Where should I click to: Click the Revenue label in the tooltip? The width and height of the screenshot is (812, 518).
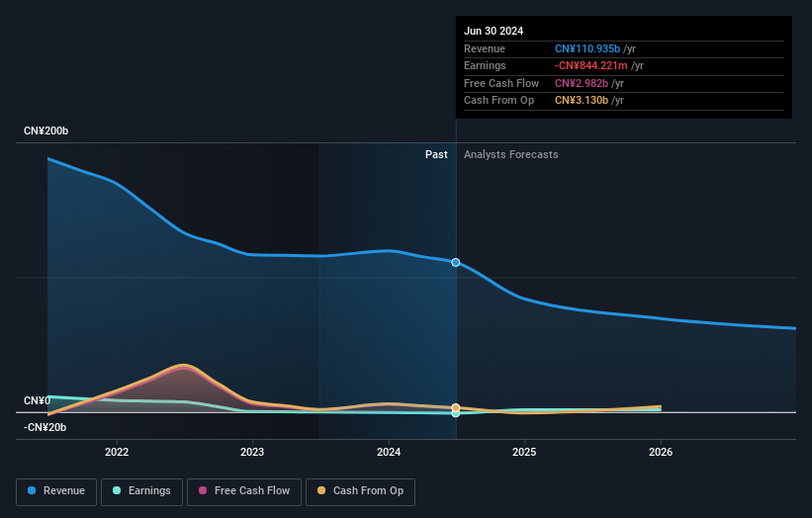(x=485, y=48)
